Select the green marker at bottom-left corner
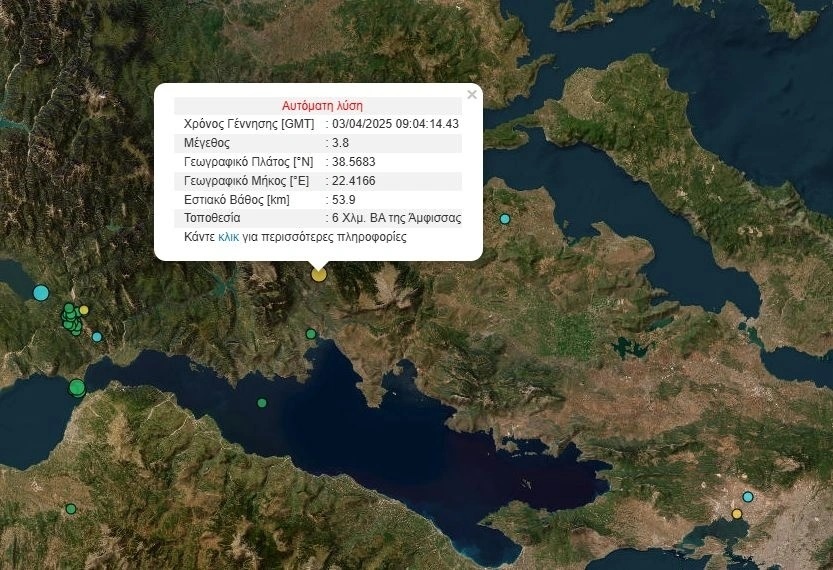The image size is (833, 570). pyautogui.click(x=71, y=509)
